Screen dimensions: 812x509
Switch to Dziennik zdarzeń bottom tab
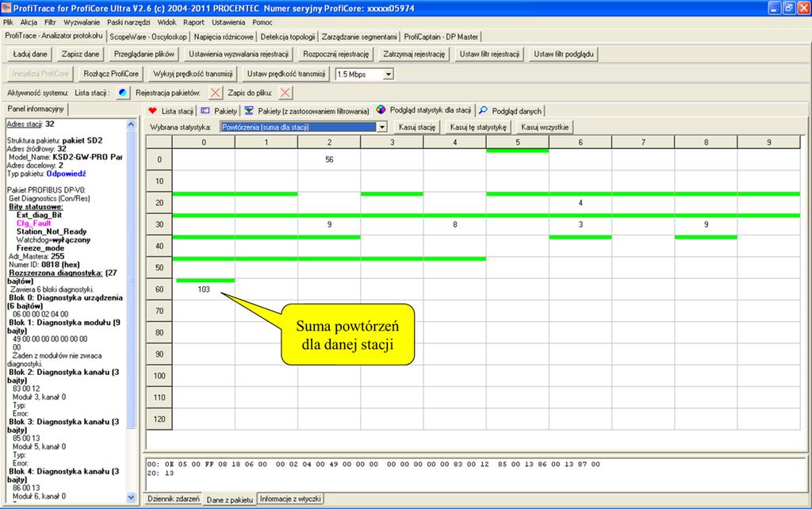174,499
